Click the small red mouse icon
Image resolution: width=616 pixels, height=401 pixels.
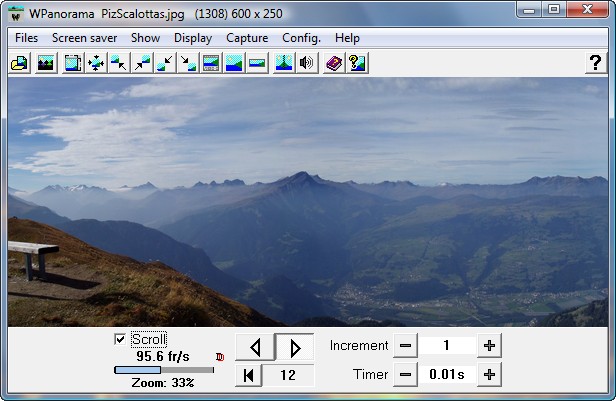tap(220, 357)
